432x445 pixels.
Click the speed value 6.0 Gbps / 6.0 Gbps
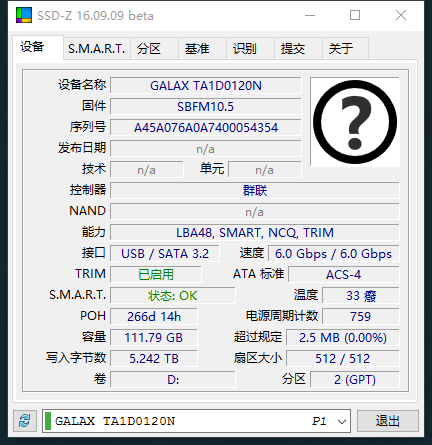[333, 254]
